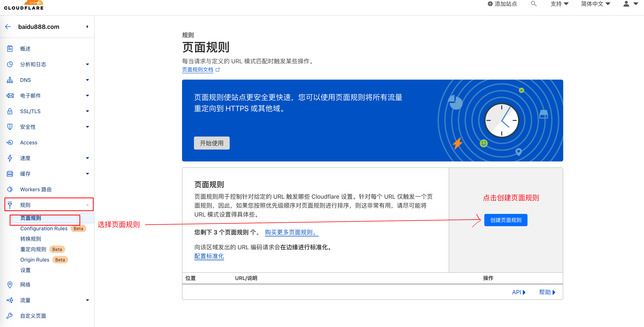Expand the 分析和日志 menu chevron
This screenshot has height=327, width=644.
click(87, 64)
